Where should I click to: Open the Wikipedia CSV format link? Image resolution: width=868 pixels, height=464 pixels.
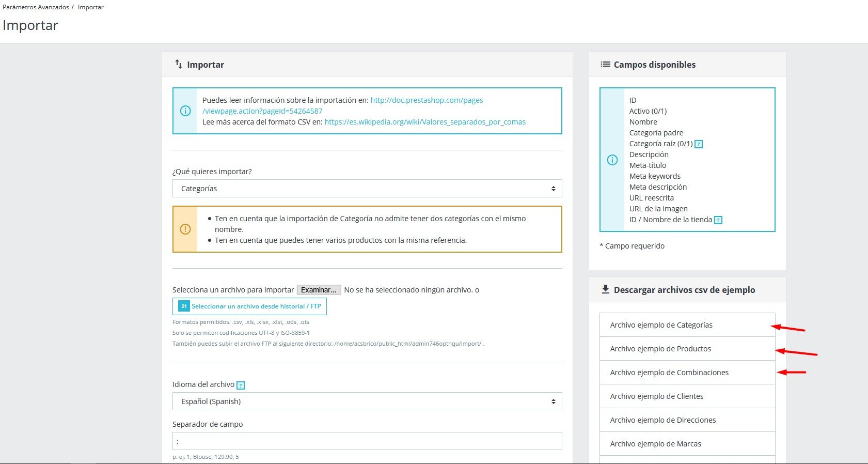[x=425, y=122]
